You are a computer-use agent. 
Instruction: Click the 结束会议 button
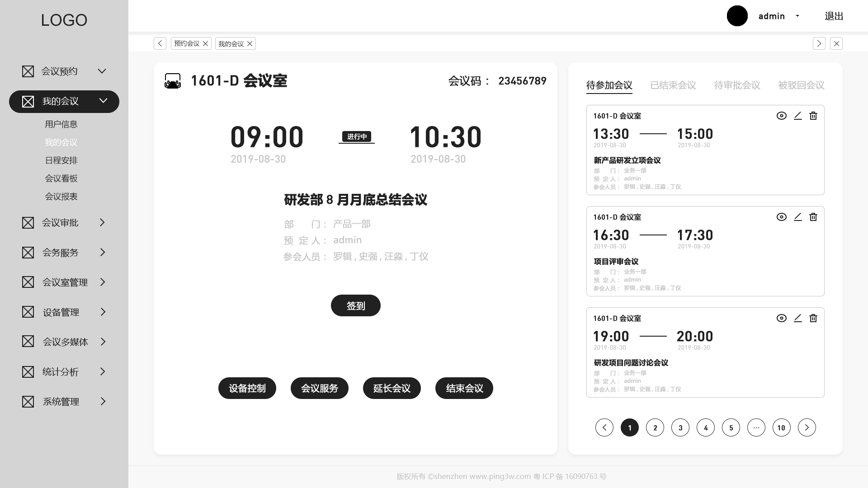pyautogui.click(x=464, y=388)
